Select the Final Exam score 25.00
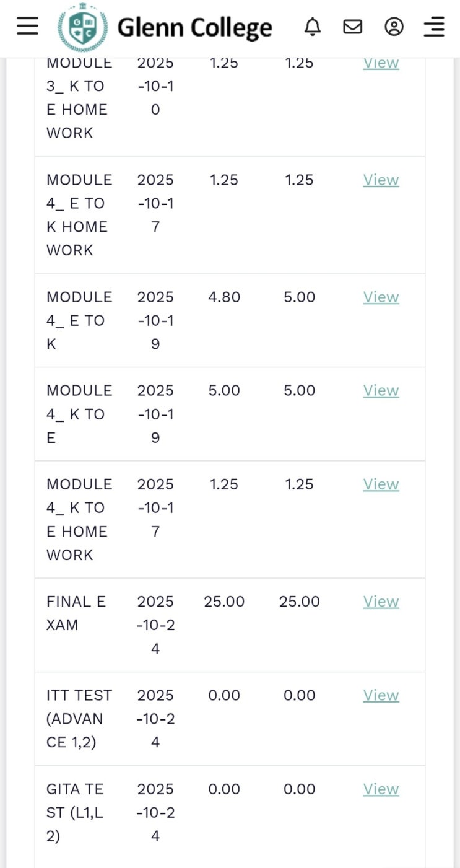The image size is (460, 868). [x=224, y=601]
